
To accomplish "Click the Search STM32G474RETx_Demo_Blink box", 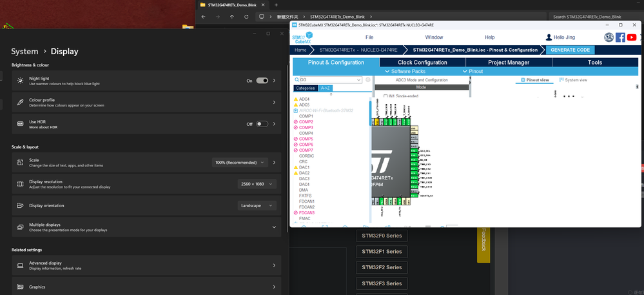I will click(x=596, y=17).
